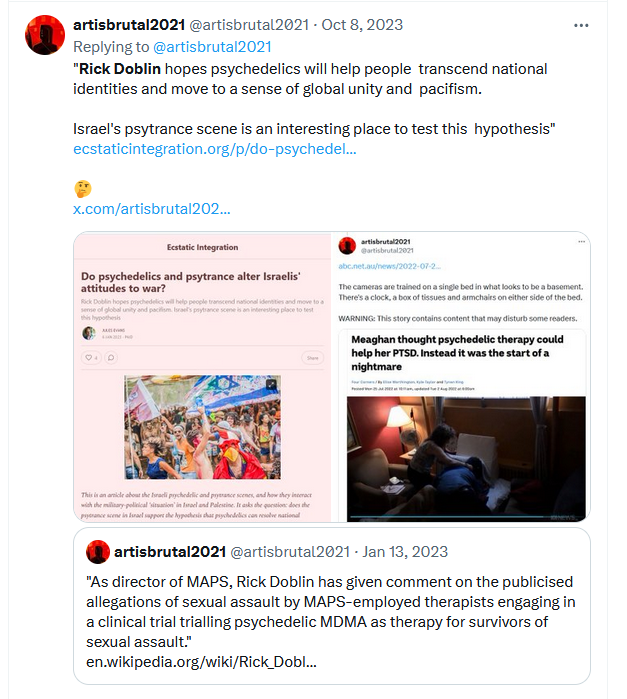Click the artisbrutal2021 display name at the top
This screenshot has height=699, width=627.
[x=129, y=25]
